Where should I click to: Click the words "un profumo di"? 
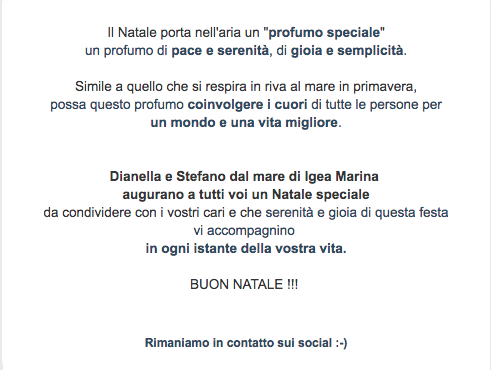point(126,51)
